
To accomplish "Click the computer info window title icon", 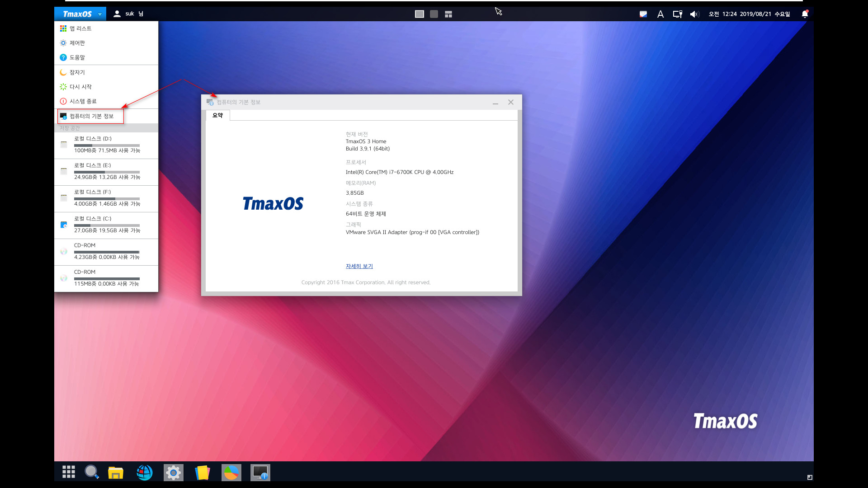I will tap(210, 102).
